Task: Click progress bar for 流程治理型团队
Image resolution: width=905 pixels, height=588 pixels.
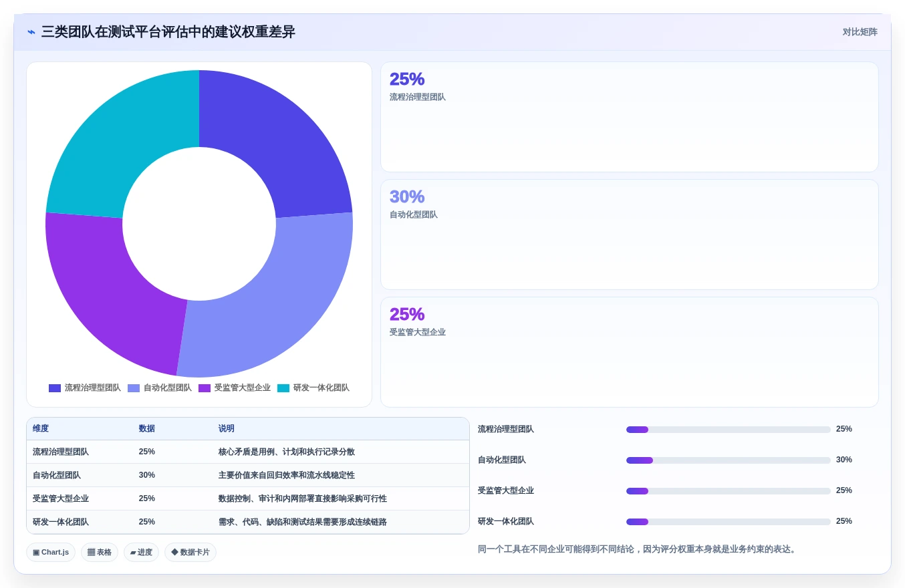Action: 729,430
